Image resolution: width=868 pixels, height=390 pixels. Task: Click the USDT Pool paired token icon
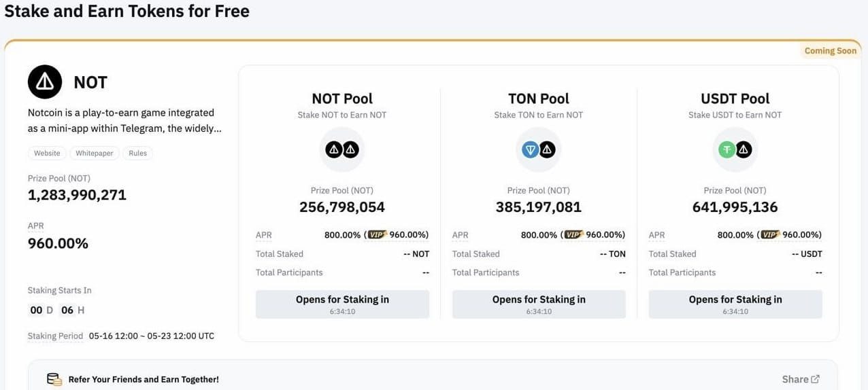click(x=735, y=149)
